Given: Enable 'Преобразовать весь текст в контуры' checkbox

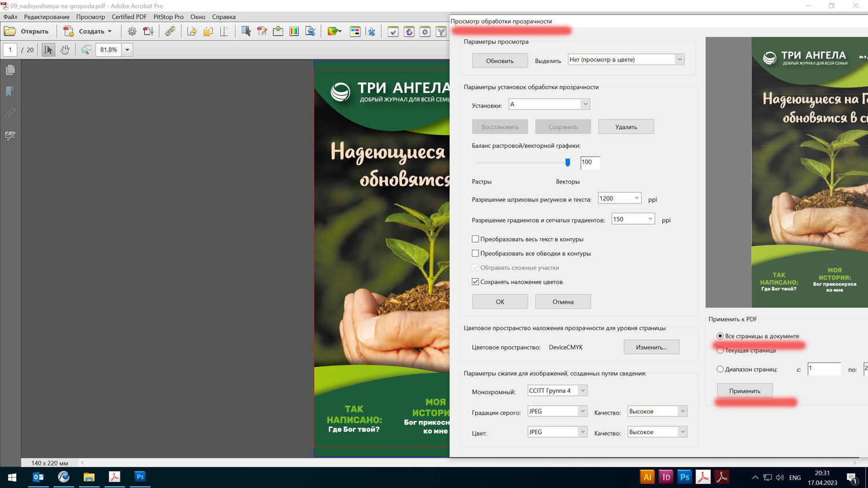Looking at the screenshot, I should click(476, 239).
